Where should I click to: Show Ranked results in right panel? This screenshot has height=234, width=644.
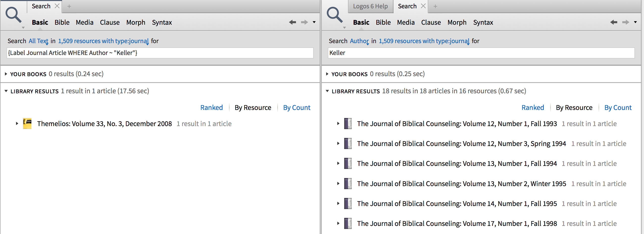pyautogui.click(x=533, y=108)
